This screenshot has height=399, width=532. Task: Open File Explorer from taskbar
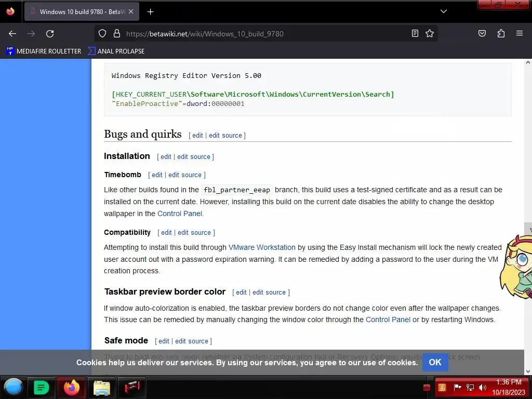pos(101,388)
